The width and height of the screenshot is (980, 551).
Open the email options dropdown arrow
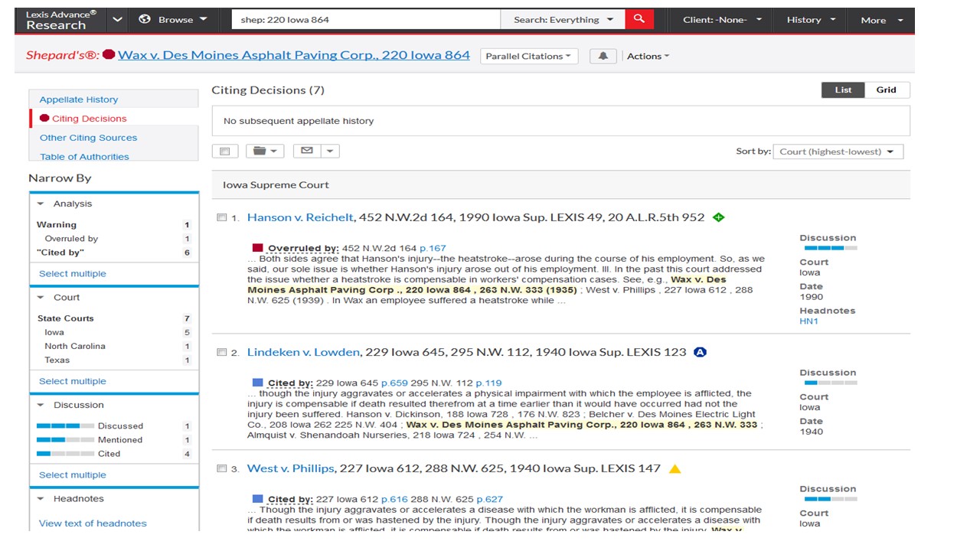point(330,151)
